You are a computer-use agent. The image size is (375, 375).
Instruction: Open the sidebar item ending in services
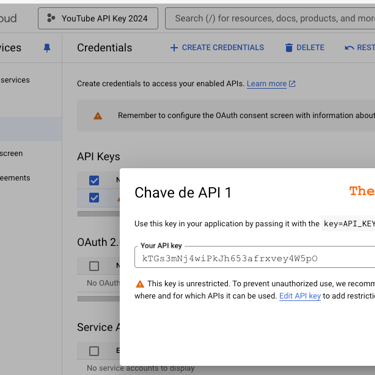15,80
